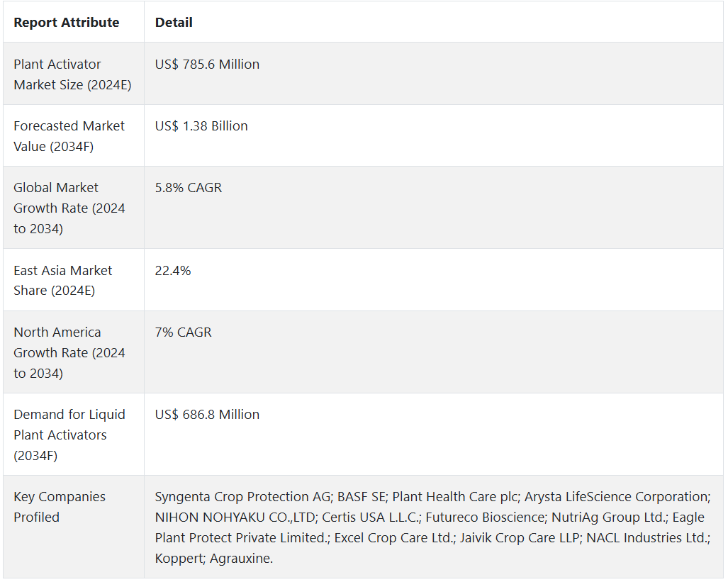Image resolution: width=728 pixels, height=582 pixels.
Task: Click 'Excel Crop Care Ltd.' in company list
Action: (393, 538)
